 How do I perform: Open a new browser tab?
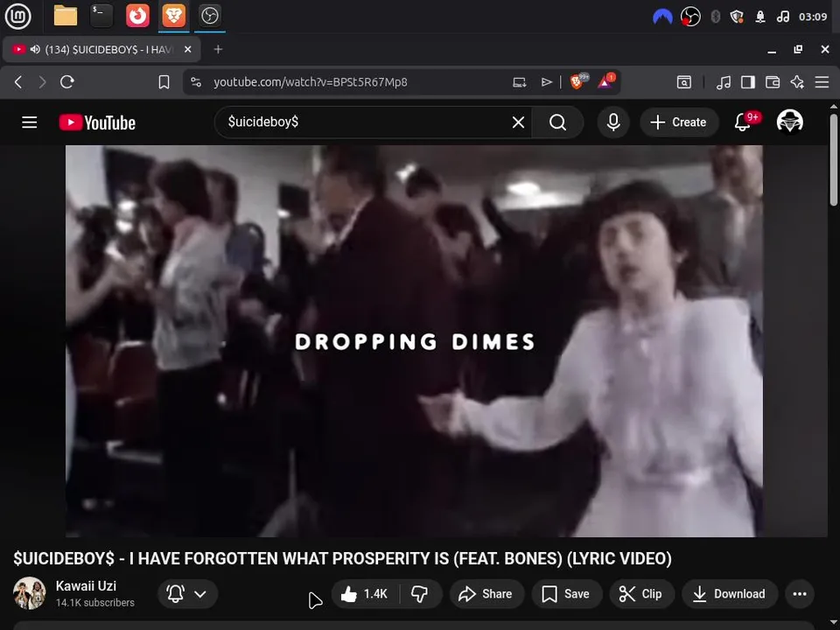point(218,49)
